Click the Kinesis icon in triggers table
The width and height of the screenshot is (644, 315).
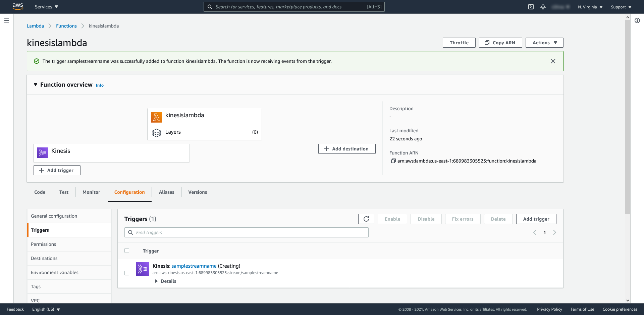[143, 269]
